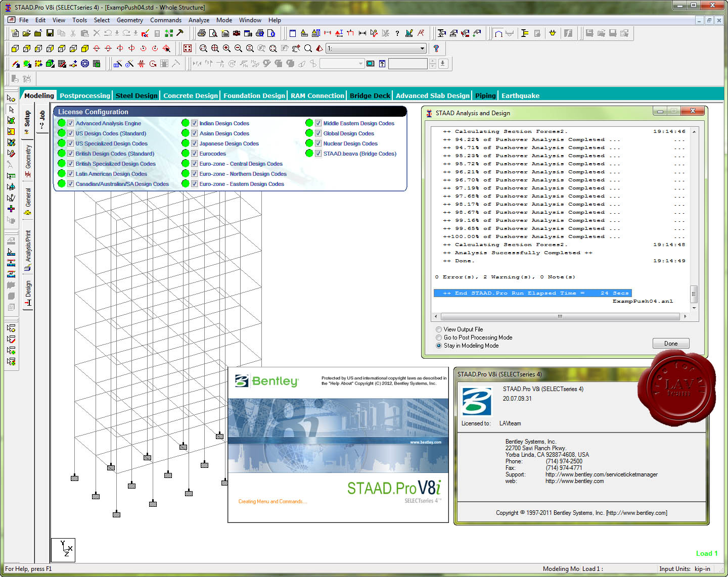Click the arch structure icon in top toolbar
This screenshot has width=728, height=577.
pyautogui.click(x=498, y=33)
